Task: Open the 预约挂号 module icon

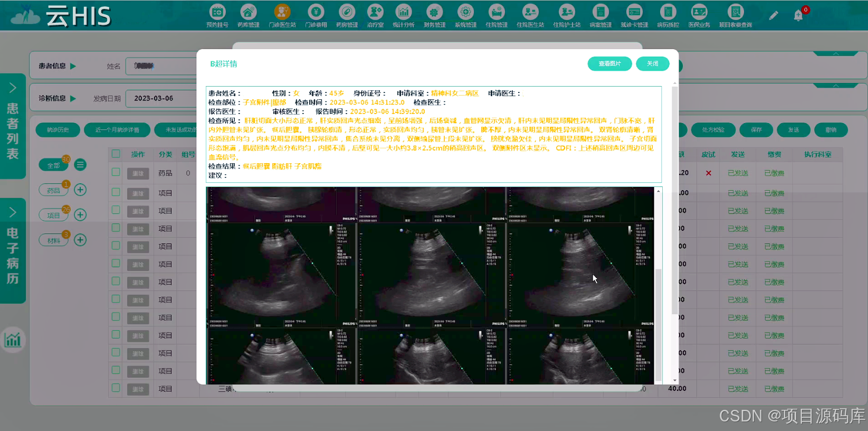Action: click(x=217, y=12)
